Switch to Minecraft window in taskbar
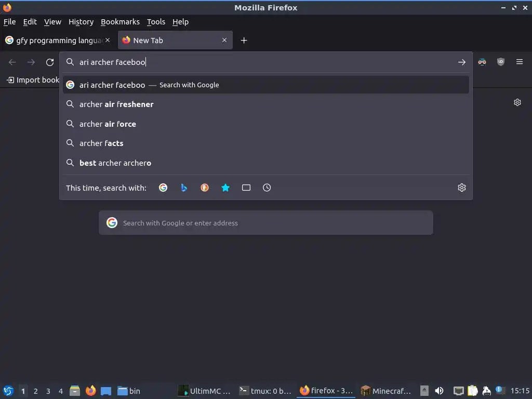Screen dimensions: 532x399 tap(386, 391)
